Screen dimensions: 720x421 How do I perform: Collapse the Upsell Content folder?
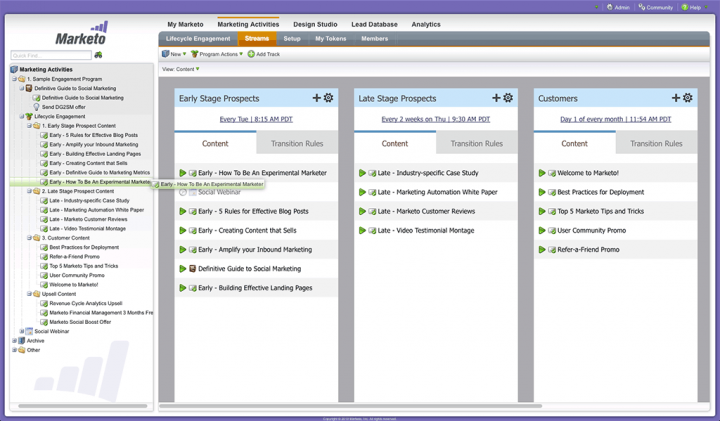coord(29,294)
